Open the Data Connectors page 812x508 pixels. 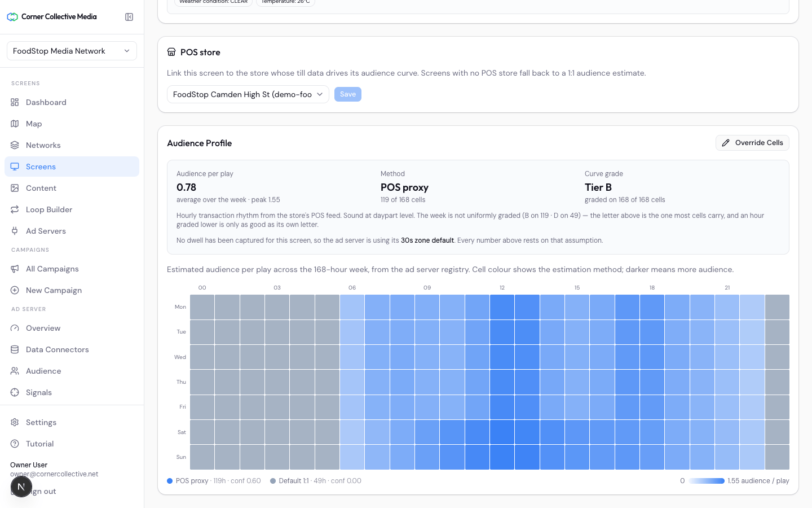coord(72,349)
